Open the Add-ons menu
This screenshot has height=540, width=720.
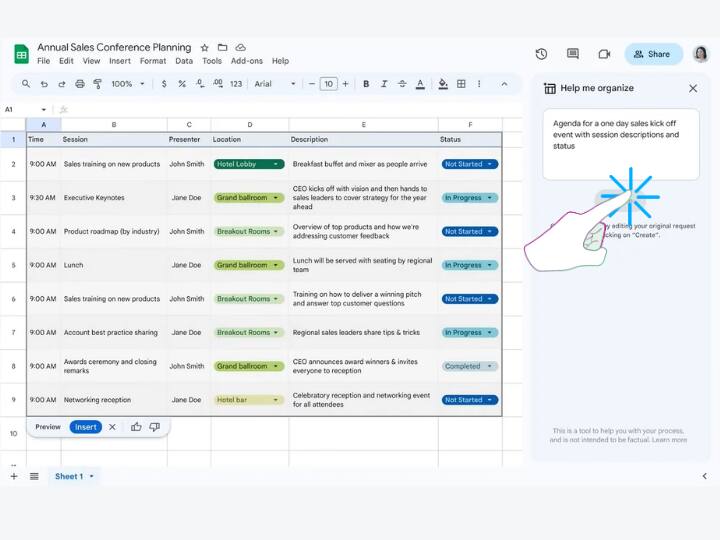pos(247,61)
